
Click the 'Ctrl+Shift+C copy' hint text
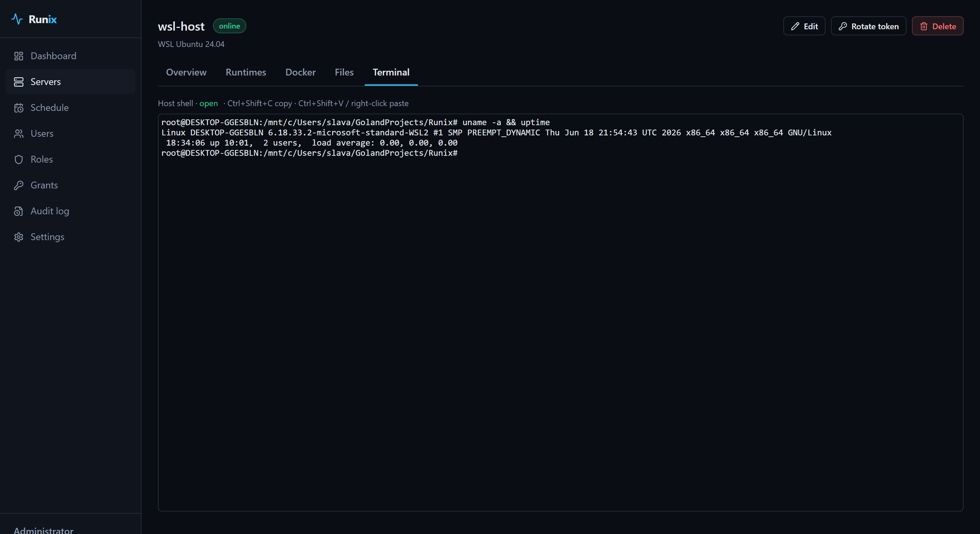(260, 103)
